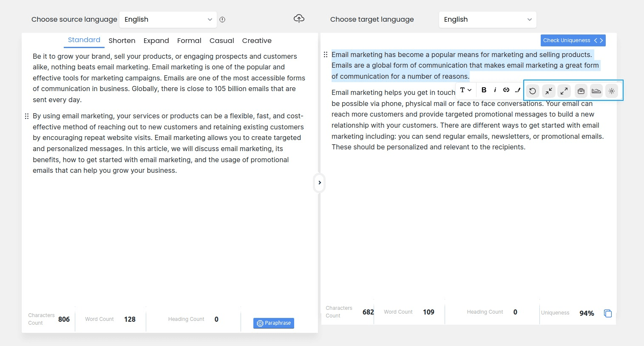Click the center panel divider arrow
The width and height of the screenshot is (644, 346).
click(320, 183)
